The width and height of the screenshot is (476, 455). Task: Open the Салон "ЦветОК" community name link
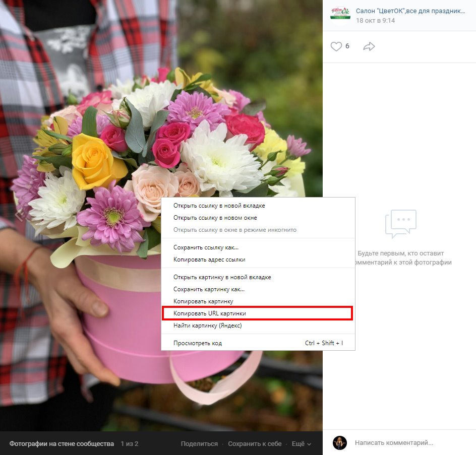tap(410, 11)
